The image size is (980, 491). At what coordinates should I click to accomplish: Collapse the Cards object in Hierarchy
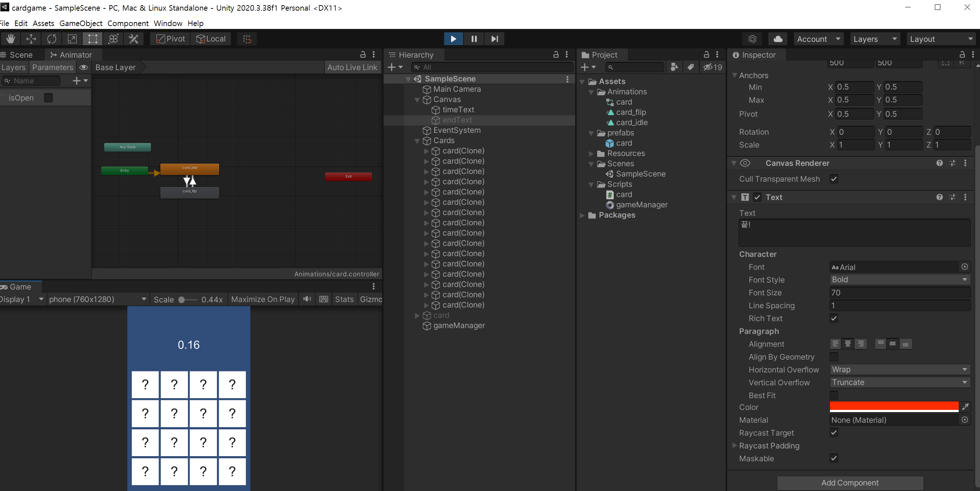[417, 141]
